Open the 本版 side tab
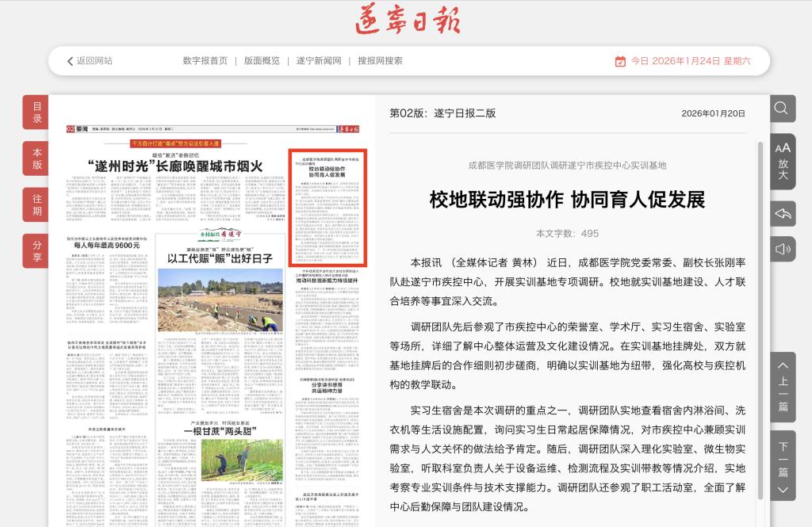The width and height of the screenshot is (812, 527). pos(36,158)
